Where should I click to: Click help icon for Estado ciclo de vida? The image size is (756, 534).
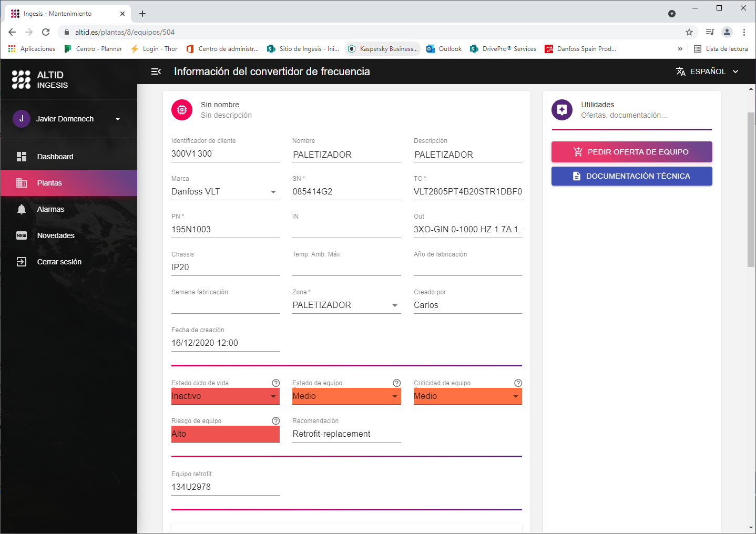click(275, 383)
